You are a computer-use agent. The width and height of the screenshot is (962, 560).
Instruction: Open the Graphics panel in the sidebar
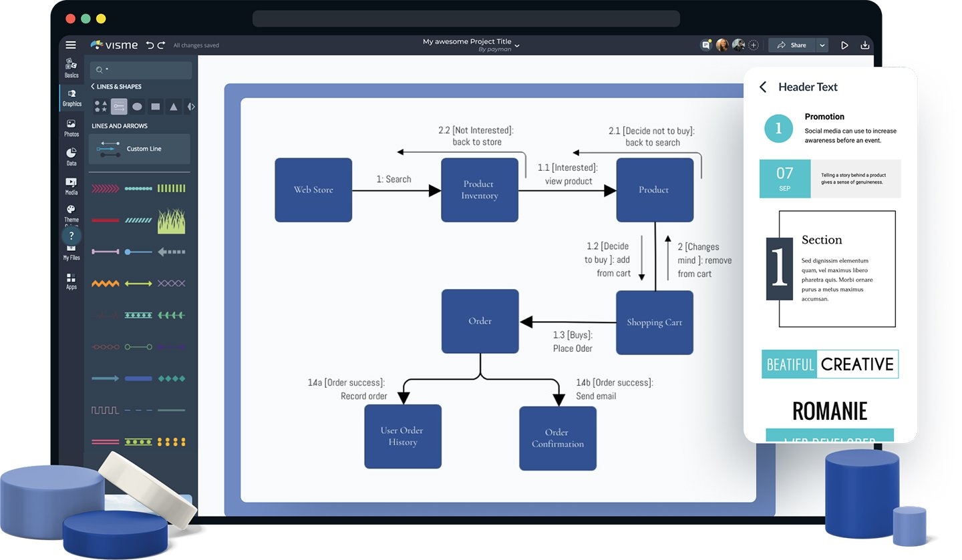pos(71,98)
